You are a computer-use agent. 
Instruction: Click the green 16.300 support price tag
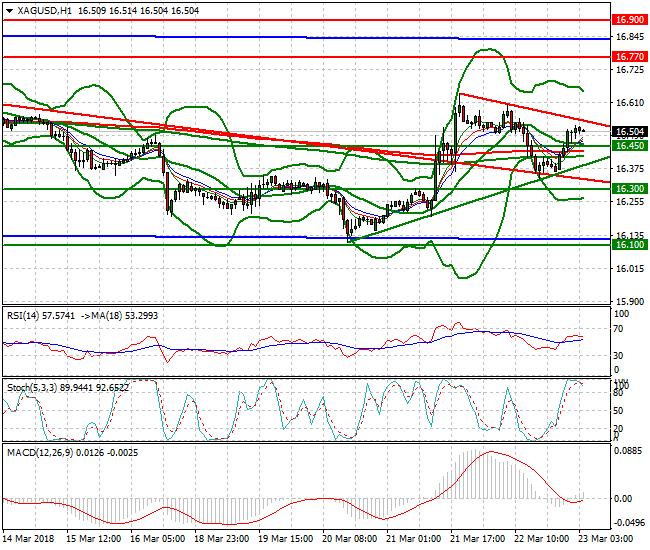[x=629, y=188]
